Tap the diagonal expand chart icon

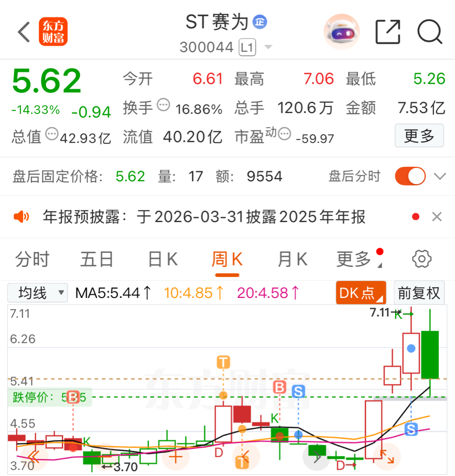[387, 456]
